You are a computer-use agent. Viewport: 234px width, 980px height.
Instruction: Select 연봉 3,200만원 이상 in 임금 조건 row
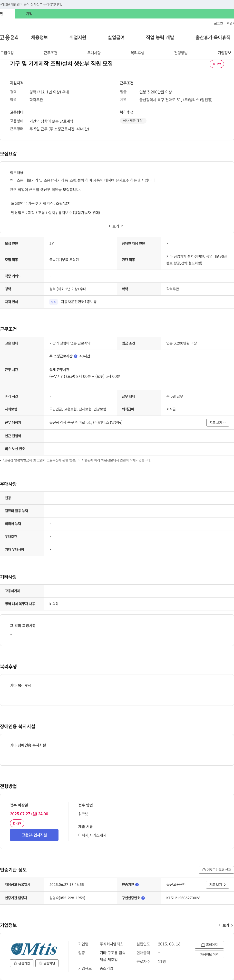pos(181,344)
